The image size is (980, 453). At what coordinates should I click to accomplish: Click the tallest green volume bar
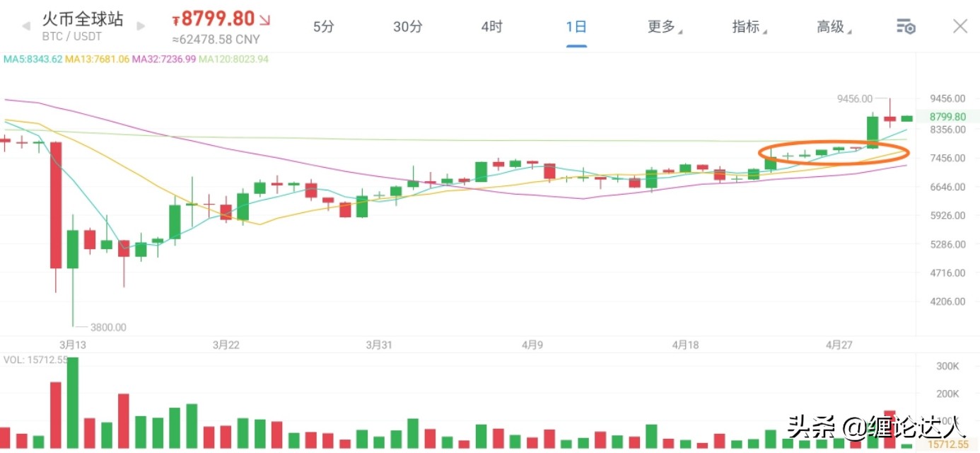pyautogui.click(x=72, y=402)
